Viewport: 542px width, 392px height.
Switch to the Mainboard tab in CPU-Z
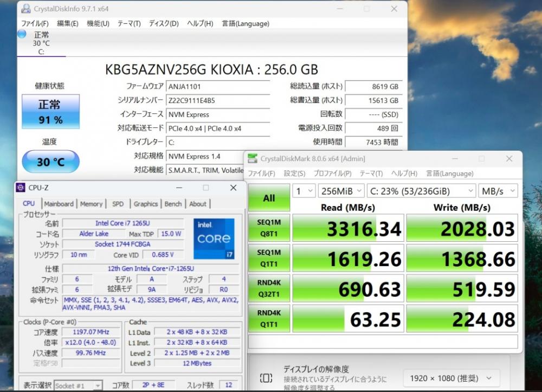point(59,204)
